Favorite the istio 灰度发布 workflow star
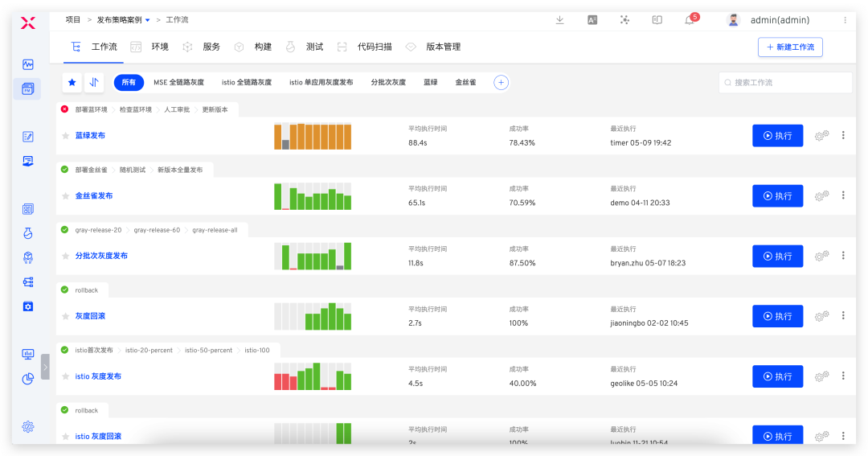 [65, 376]
